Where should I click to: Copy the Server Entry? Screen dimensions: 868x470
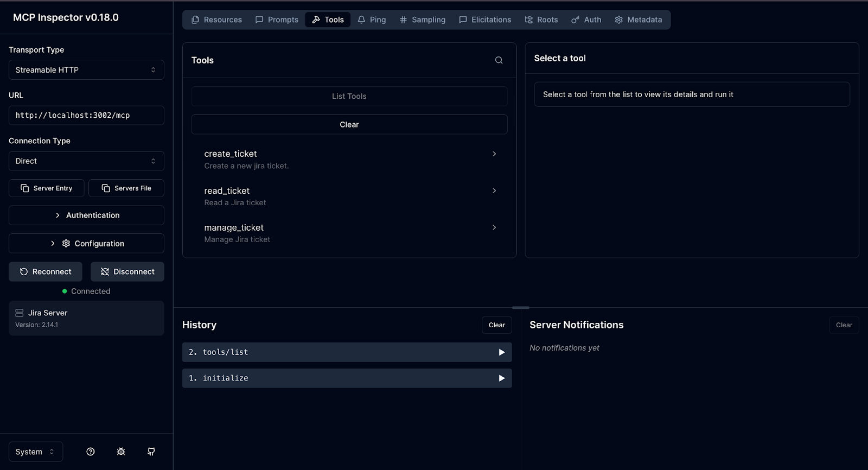(47, 188)
